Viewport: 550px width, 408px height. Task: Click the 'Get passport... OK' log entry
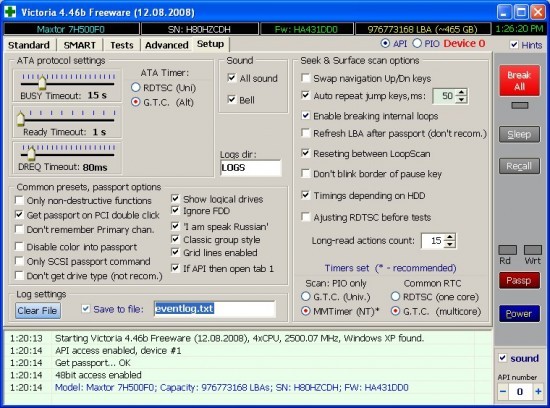[93, 363]
